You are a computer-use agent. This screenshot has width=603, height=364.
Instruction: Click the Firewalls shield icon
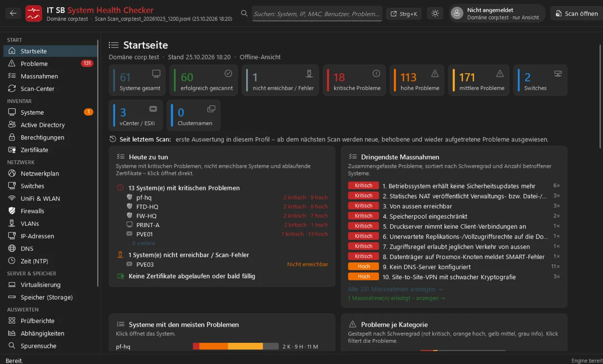[12, 211]
